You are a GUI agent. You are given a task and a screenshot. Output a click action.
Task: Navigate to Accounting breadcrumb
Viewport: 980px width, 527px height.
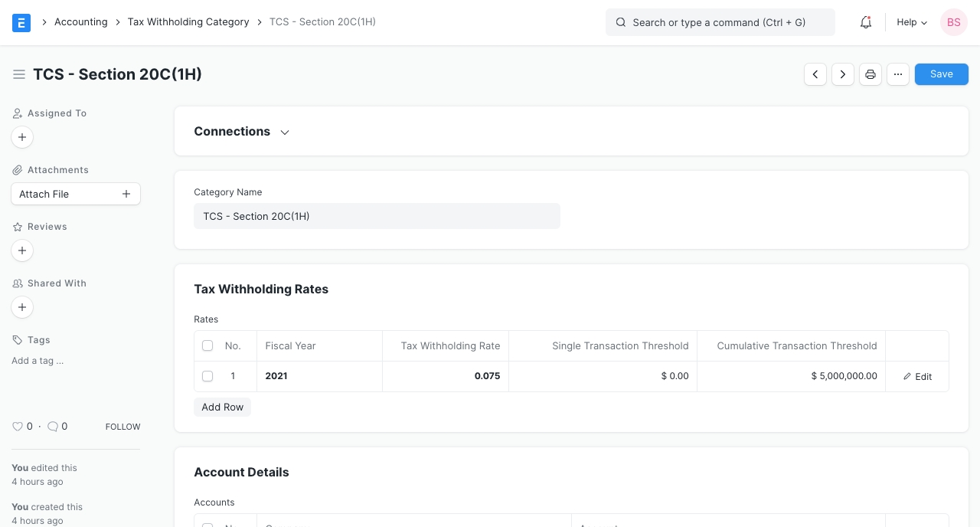80,22
